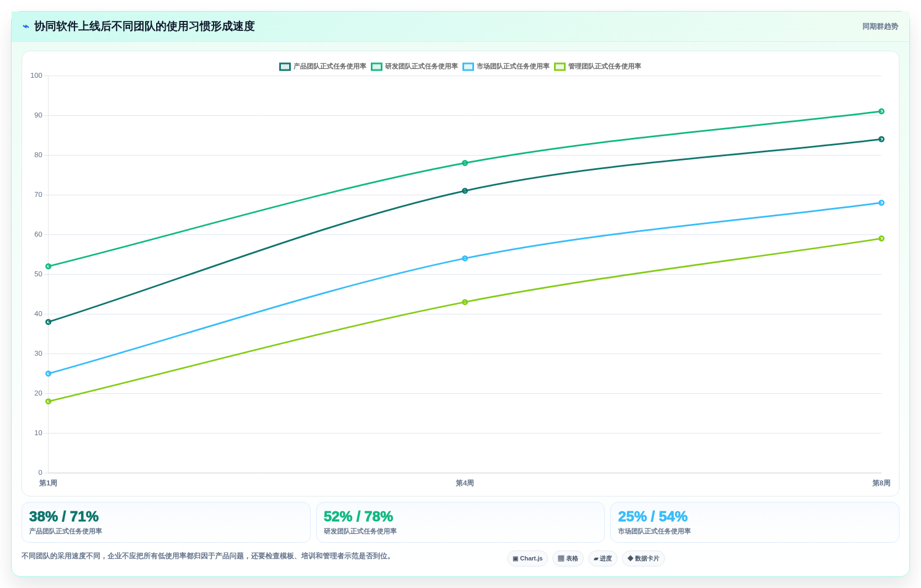Click the lightning icon beside the title
Viewport: 921px width, 588px height.
click(25, 26)
